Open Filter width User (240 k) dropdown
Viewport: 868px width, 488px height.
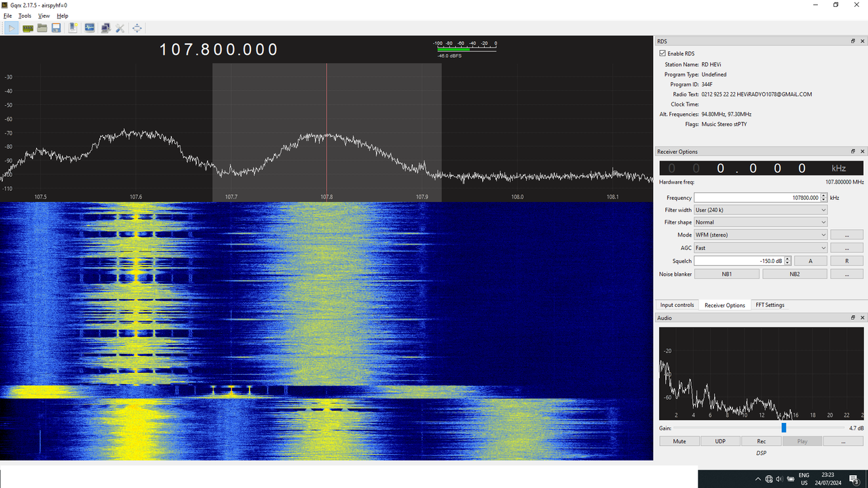pos(761,210)
